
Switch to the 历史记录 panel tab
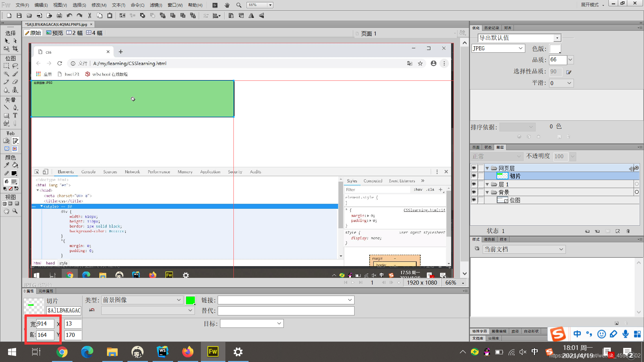click(x=491, y=28)
